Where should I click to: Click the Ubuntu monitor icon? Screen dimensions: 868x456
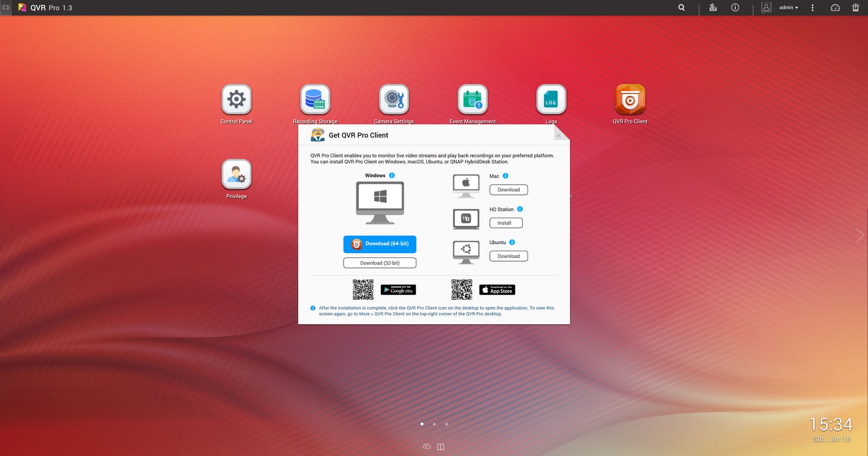(x=466, y=252)
